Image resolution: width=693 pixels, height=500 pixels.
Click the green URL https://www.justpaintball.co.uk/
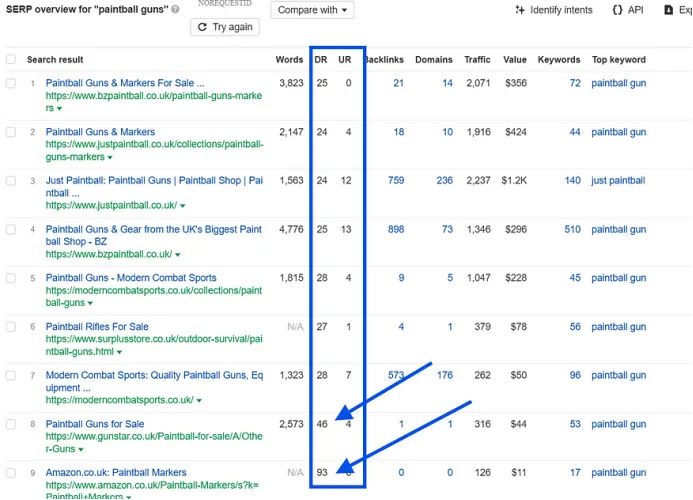pos(111,205)
